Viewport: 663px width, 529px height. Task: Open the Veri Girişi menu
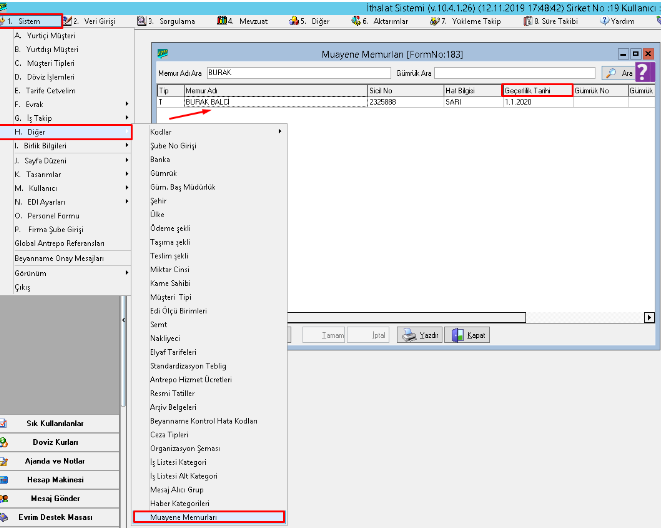(x=95, y=20)
